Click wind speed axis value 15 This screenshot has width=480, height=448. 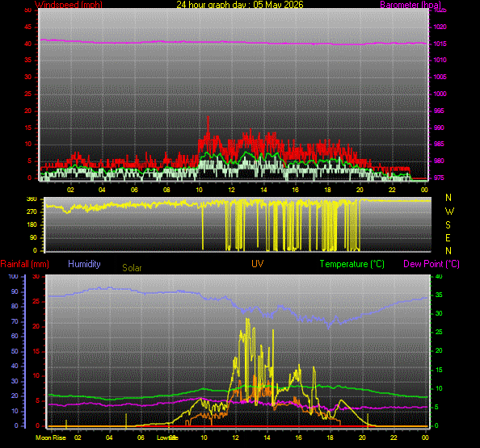27,128
